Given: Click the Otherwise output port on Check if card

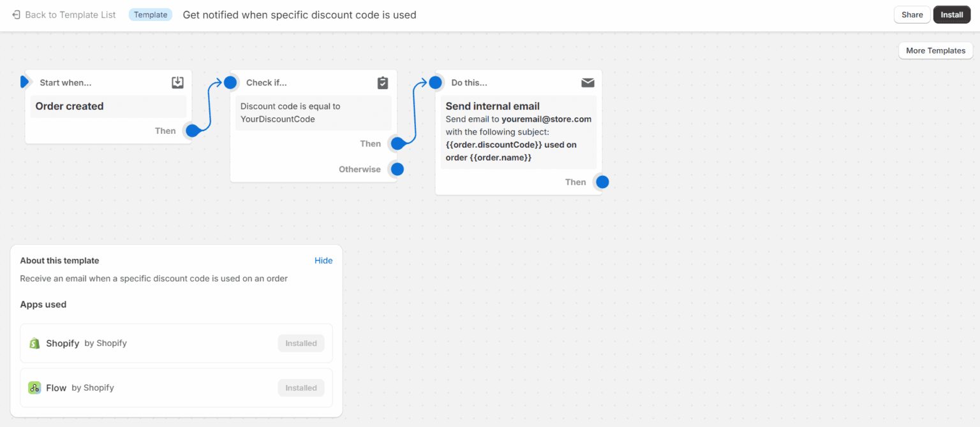Looking at the screenshot, I should pyautogui.click(x=397, y=169).
